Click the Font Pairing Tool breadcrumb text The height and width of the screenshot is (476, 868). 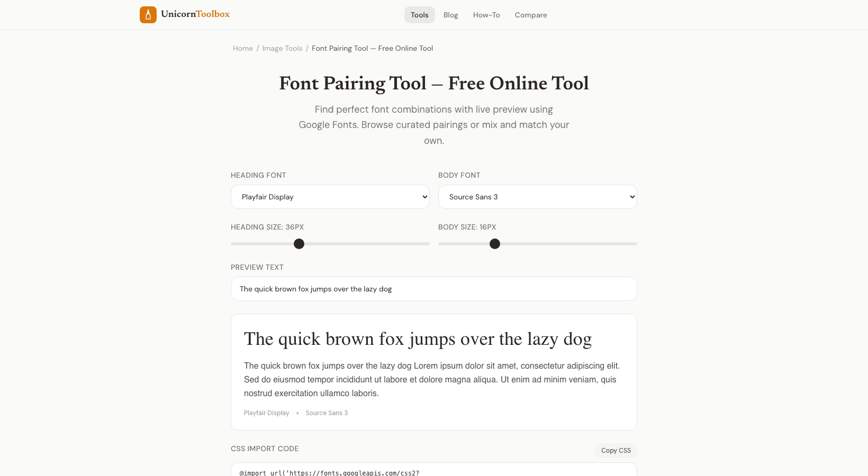(x=372, y=48)
